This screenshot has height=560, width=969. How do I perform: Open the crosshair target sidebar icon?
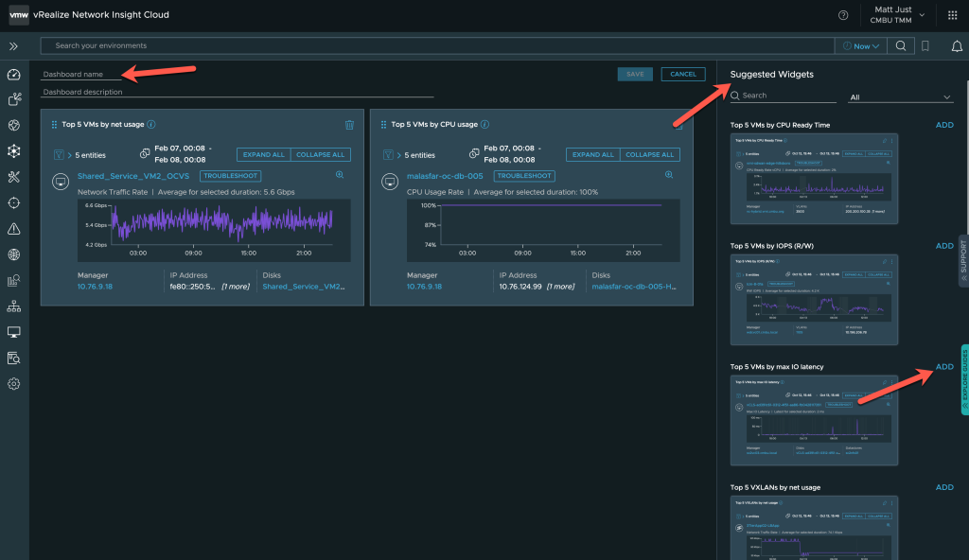click(x=13, y=202)
